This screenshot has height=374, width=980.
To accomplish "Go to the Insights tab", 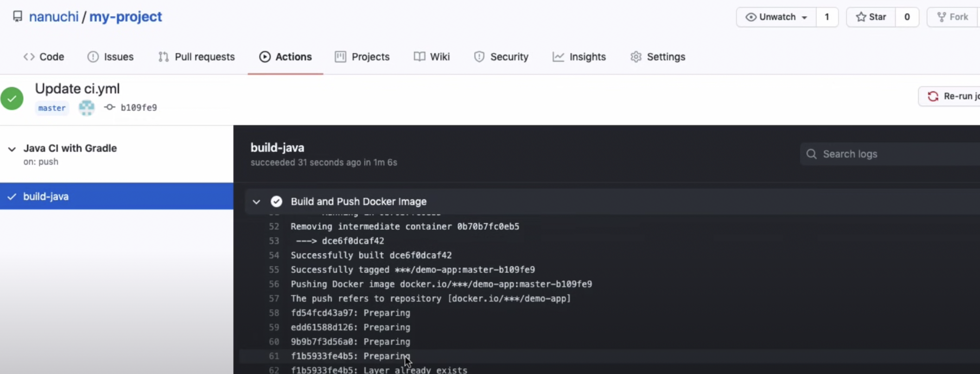I will click(579, 57).
